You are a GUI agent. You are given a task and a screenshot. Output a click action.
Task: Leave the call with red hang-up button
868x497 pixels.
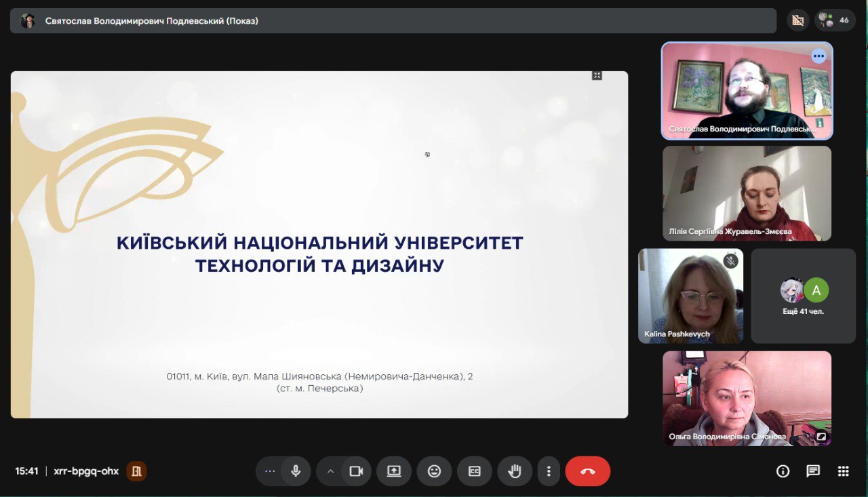pos(587,471)
